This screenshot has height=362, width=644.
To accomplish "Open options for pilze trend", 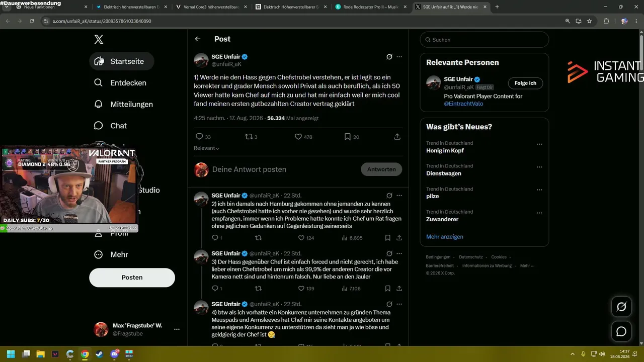I will (x=539, y=190).
